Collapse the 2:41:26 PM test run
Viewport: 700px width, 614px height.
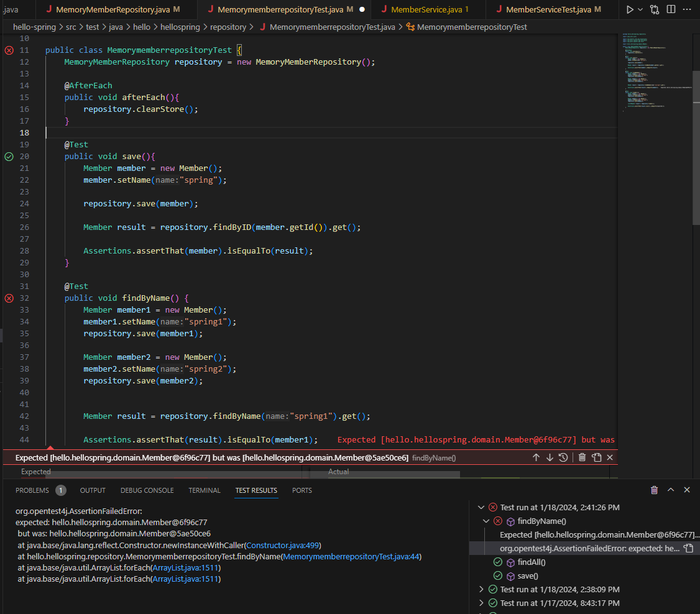[481, 508]
